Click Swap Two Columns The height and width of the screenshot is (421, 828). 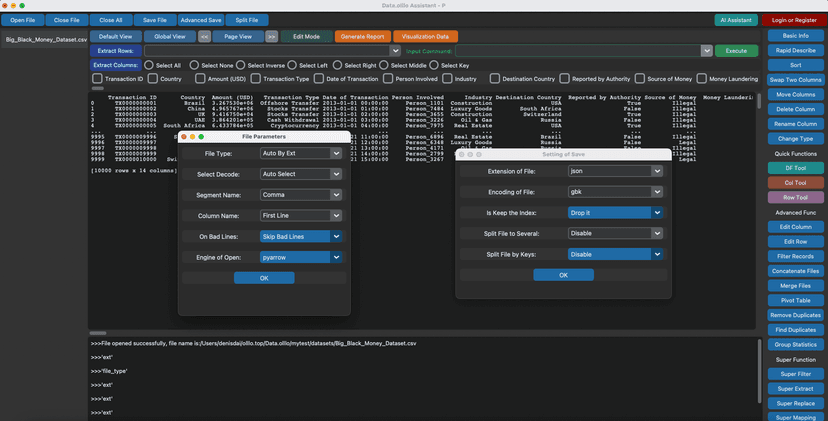pos(795,80)
